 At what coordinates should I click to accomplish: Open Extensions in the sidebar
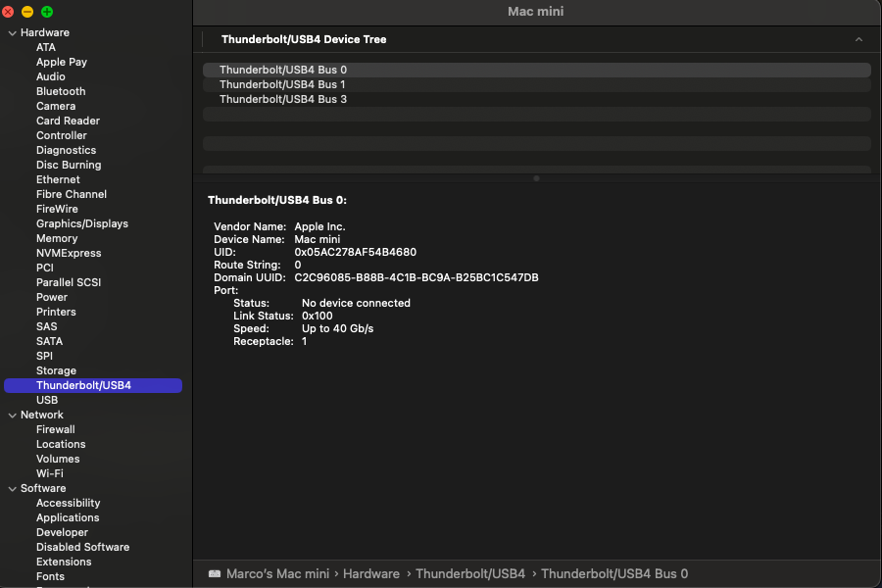pos(64,562)
